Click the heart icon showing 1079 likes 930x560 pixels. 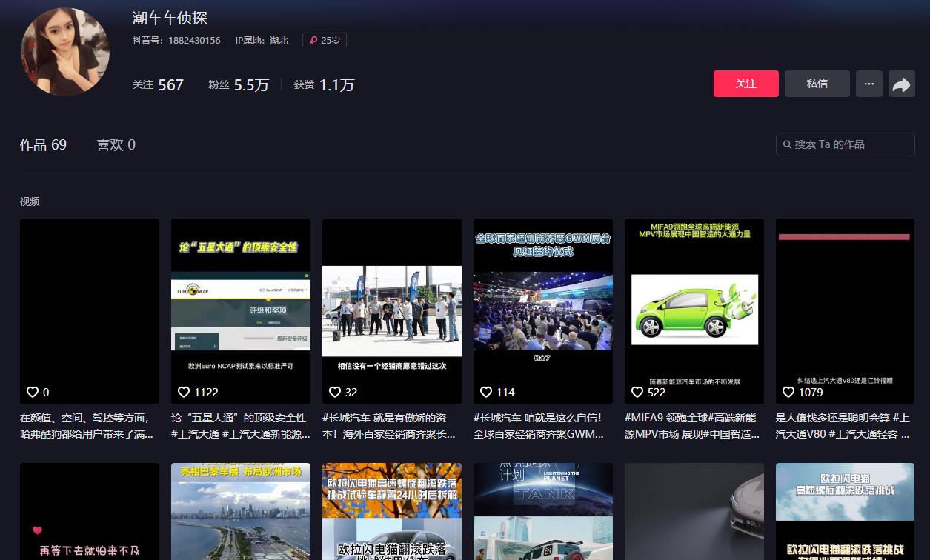[x=788, y=392]
